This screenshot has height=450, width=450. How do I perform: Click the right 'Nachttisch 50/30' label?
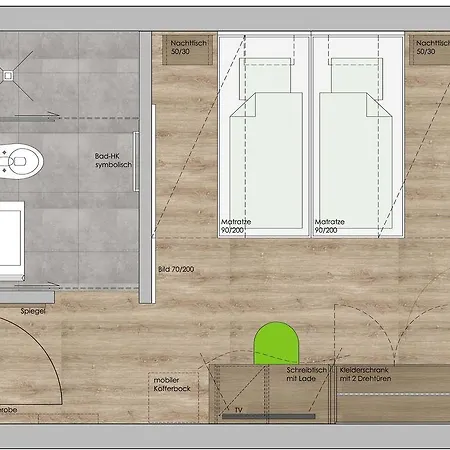[x=433, y=47]
